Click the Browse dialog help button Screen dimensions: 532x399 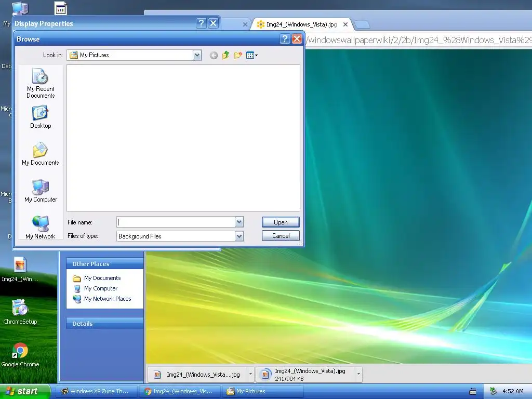(x=285, y=39)
